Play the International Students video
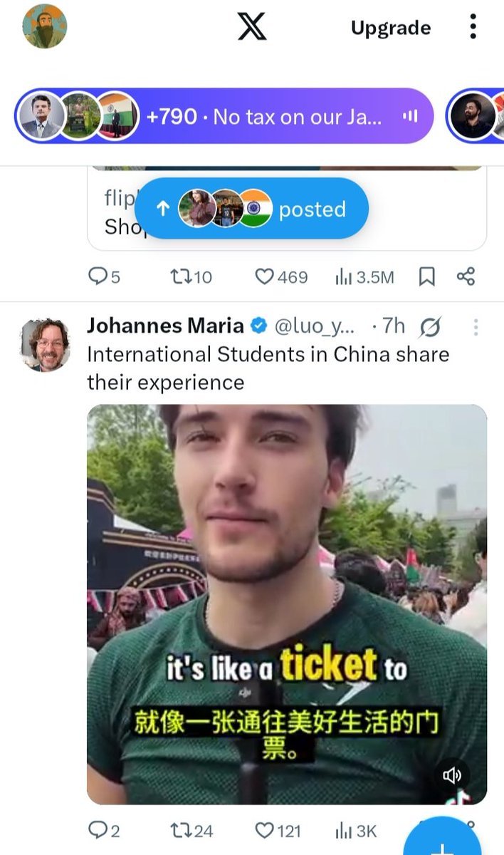 287,605
